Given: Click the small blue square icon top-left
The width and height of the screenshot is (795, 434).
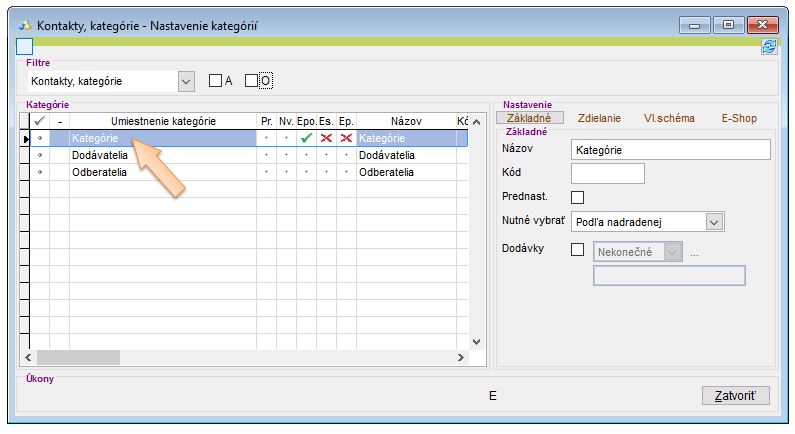Looking at the screenshot, I should coord(25,46).
